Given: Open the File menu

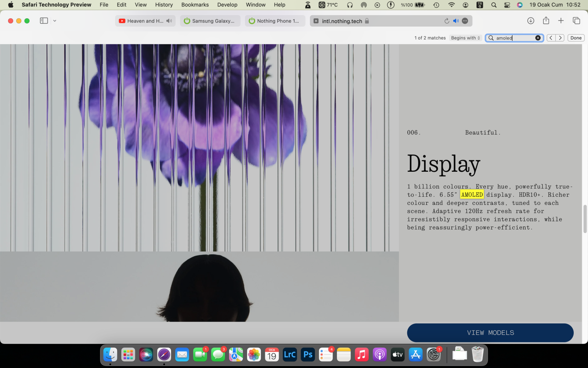Looking at the screenshot, I should [104, 5].
